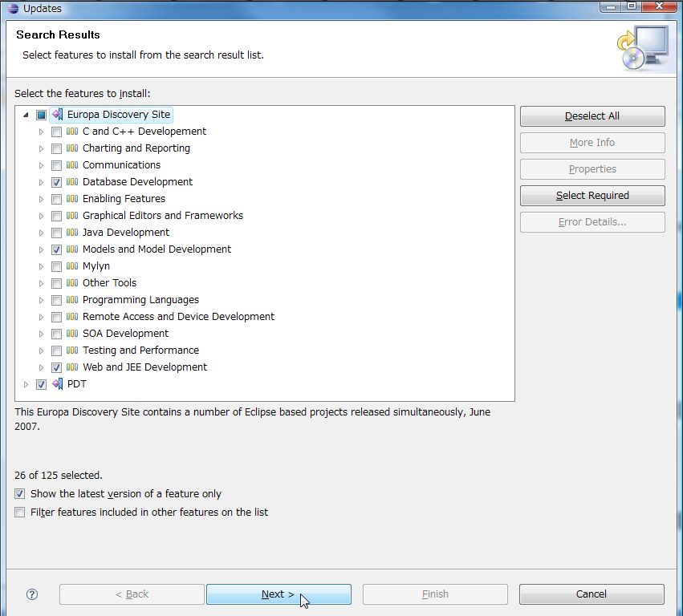
Task: Toggle the Europa Discovery Site checkbox
Action: click(x=42, y=115)
